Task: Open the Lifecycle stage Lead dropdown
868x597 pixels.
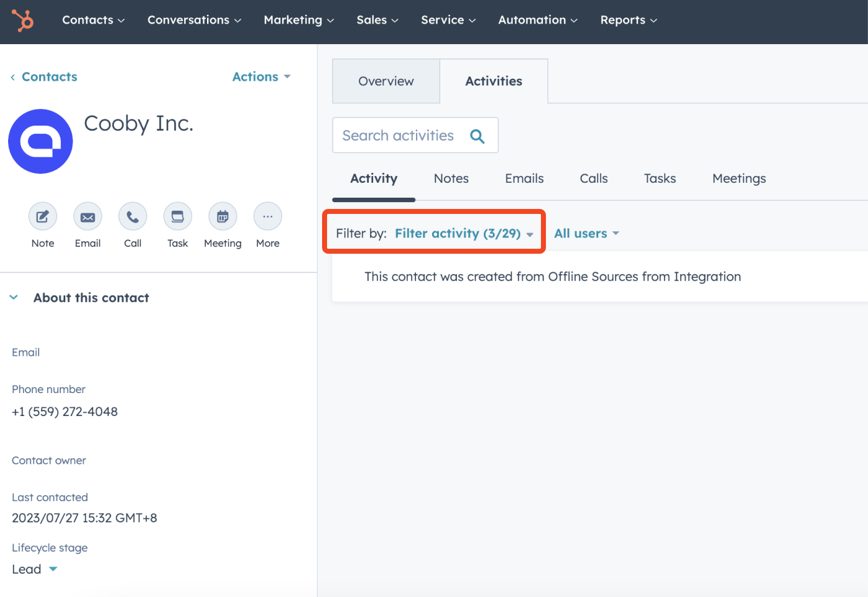Action: coord(35,569)
